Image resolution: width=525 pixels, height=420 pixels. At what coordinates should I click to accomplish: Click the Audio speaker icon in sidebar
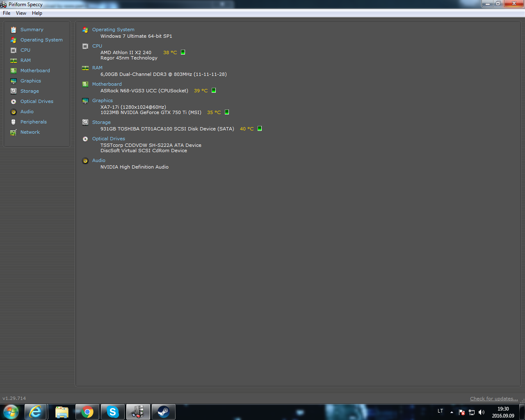(14, 112)
